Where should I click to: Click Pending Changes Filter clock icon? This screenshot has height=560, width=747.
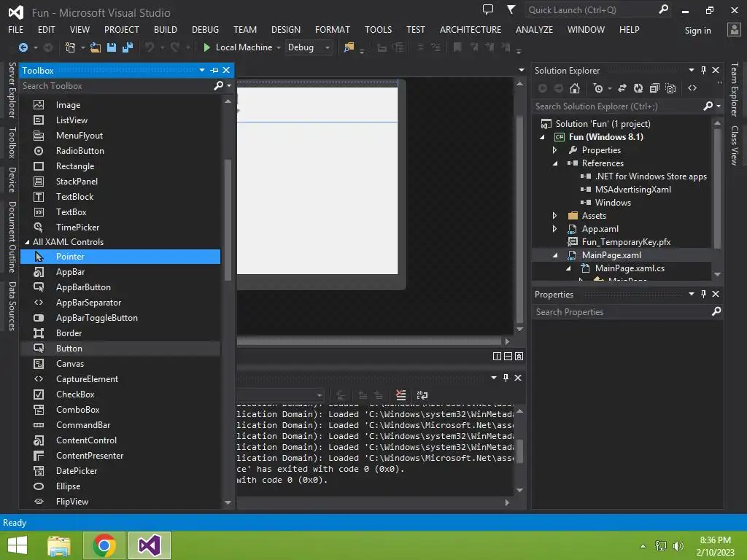click(598, 88)
